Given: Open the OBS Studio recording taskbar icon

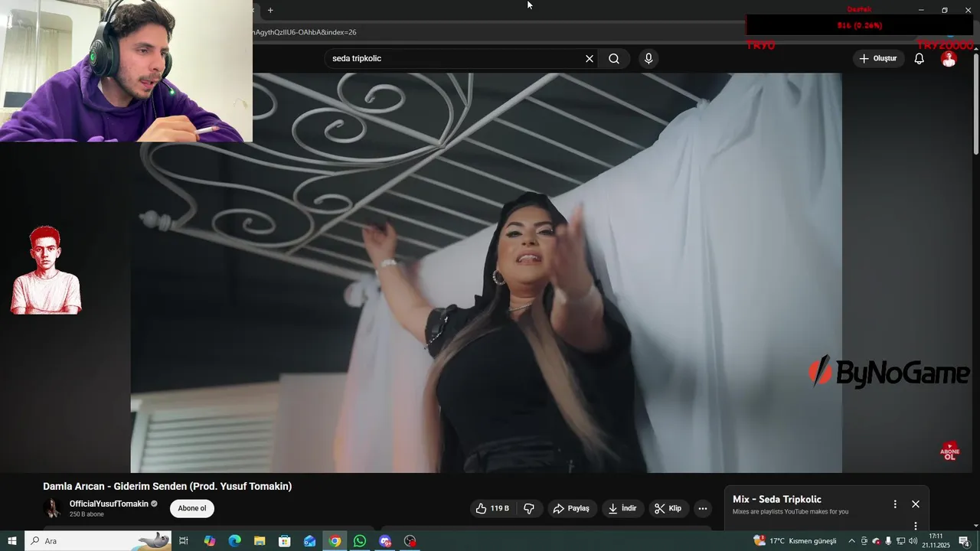Looking at the screenshot, I should tap(410, 541).
